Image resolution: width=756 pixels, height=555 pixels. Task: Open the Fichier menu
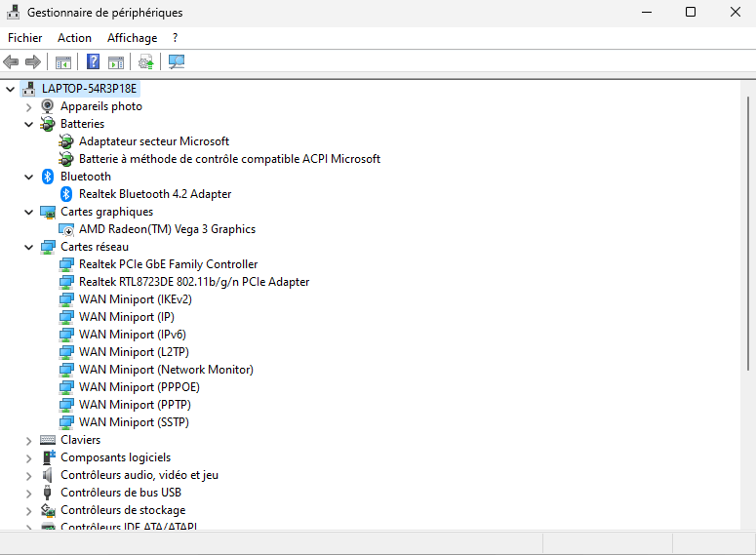tap(25, 38)
